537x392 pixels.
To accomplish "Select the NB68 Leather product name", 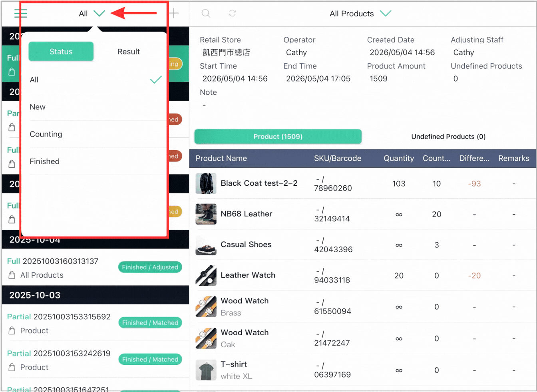I will tap(246, 214).
